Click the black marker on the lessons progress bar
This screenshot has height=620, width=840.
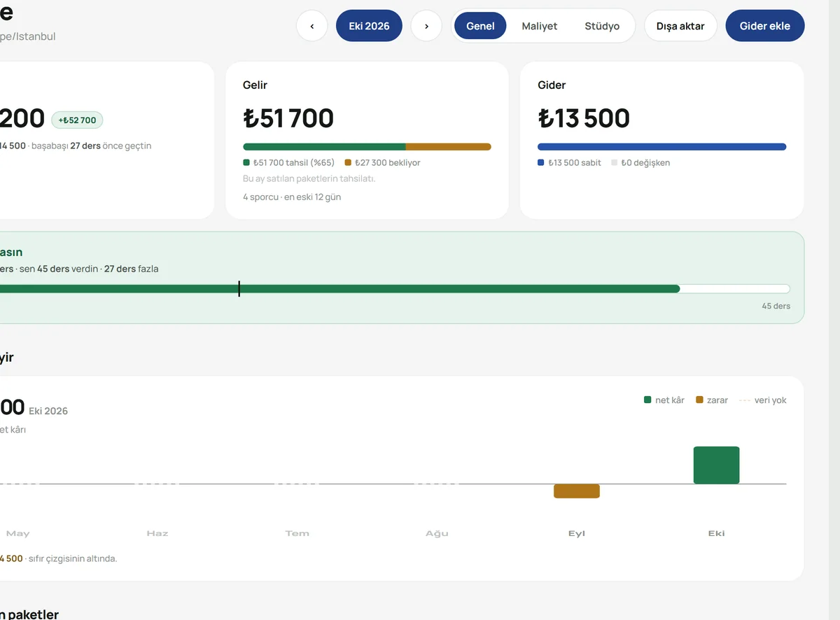239,288
